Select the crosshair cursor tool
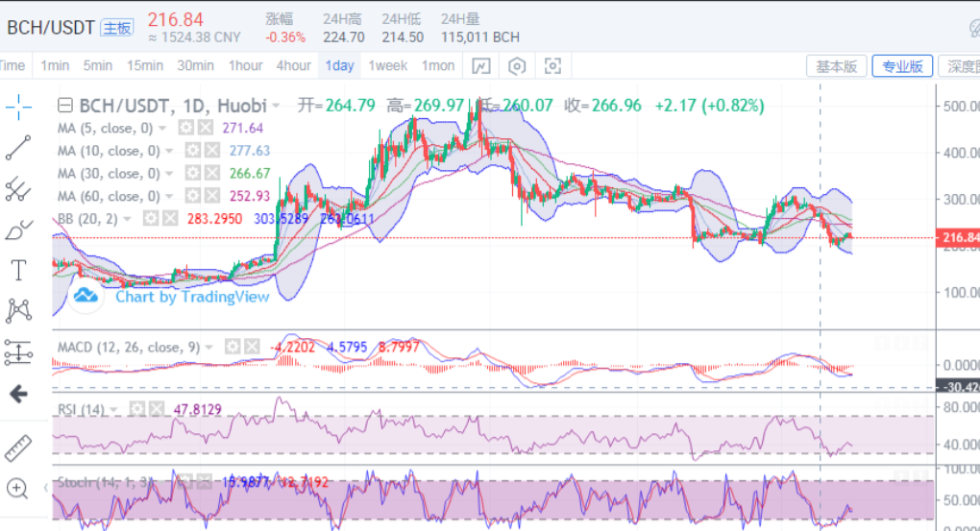Viewport: 980px width, 531px height. tap(18, 107)
